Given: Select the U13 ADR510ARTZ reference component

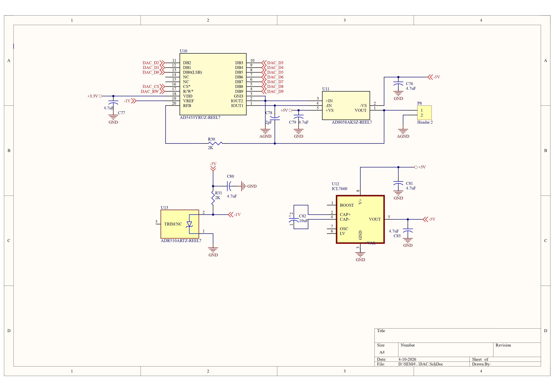Looking at the screenshot, I should [180, 224].
